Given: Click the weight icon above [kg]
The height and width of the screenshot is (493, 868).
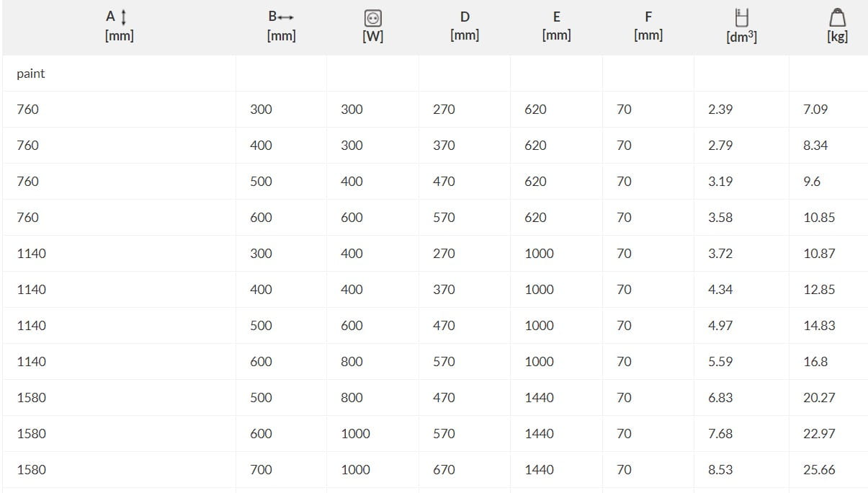Looking at the screenshot, I should (x=837, y=17).
